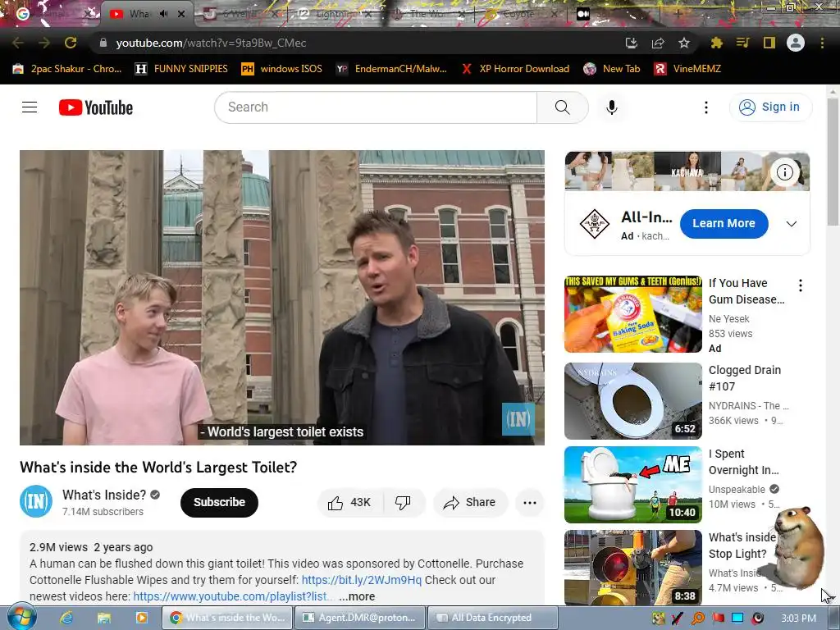This screenshot has width=840, height=630.
Task: Open the Clogged Drain #107 title
Action: coord(745,378)
